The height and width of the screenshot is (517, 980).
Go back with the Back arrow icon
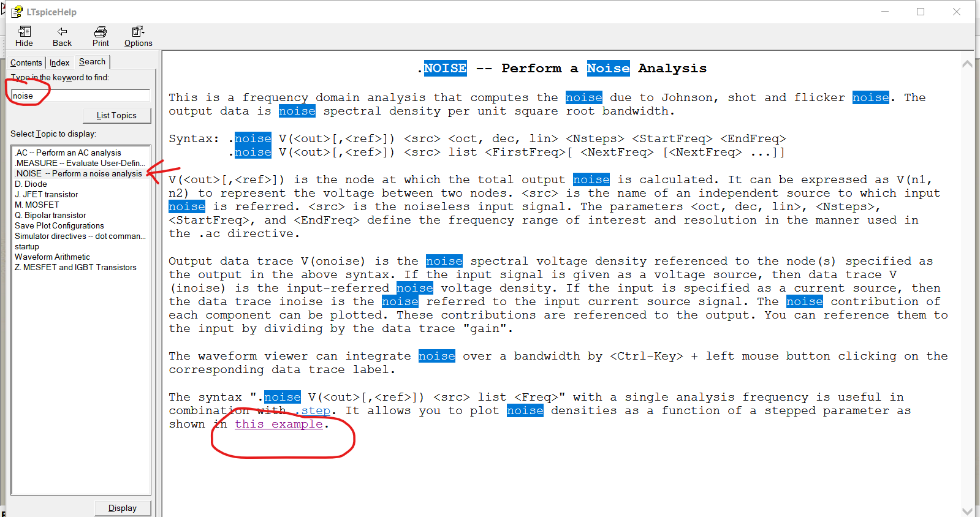(62, 32)
